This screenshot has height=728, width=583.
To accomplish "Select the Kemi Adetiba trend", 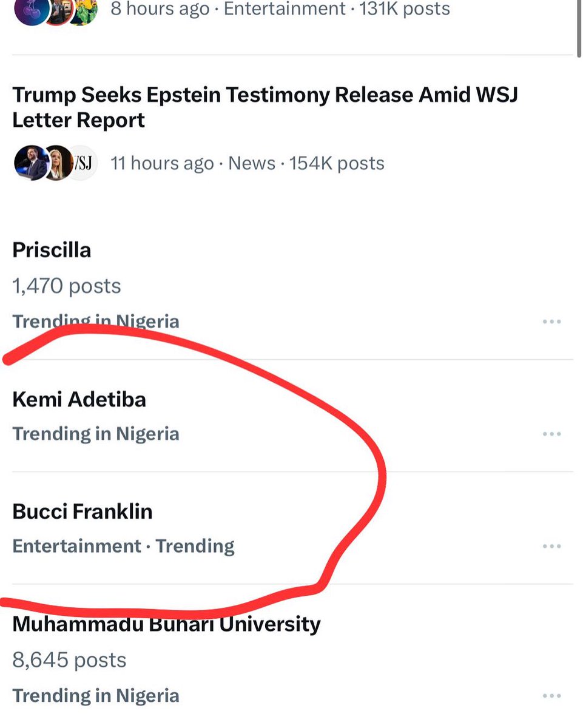I will [79, 400].
